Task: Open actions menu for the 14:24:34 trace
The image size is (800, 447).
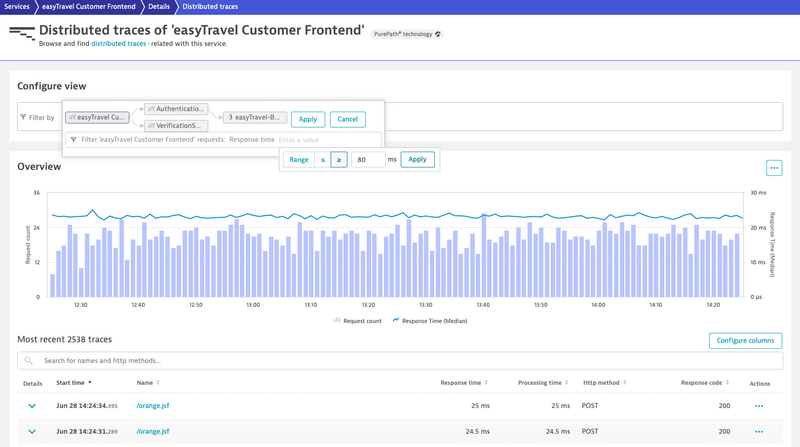Action: point(759,406)
